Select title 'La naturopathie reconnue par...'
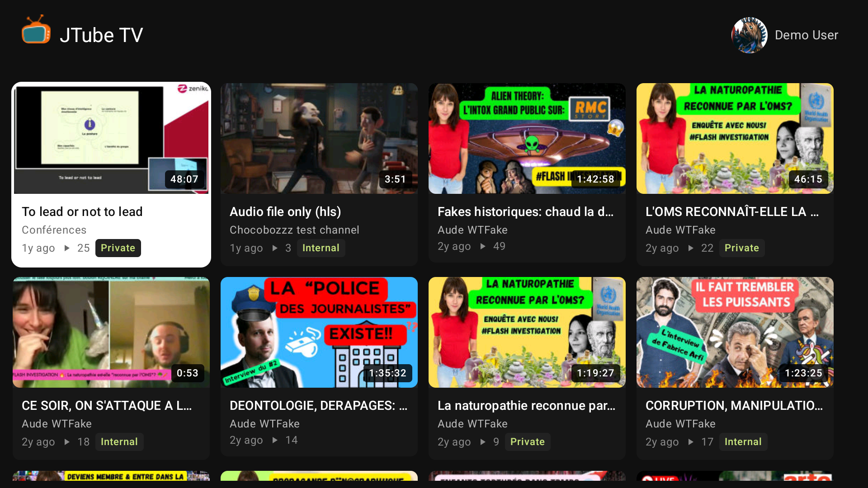 [x=527, y=406]
